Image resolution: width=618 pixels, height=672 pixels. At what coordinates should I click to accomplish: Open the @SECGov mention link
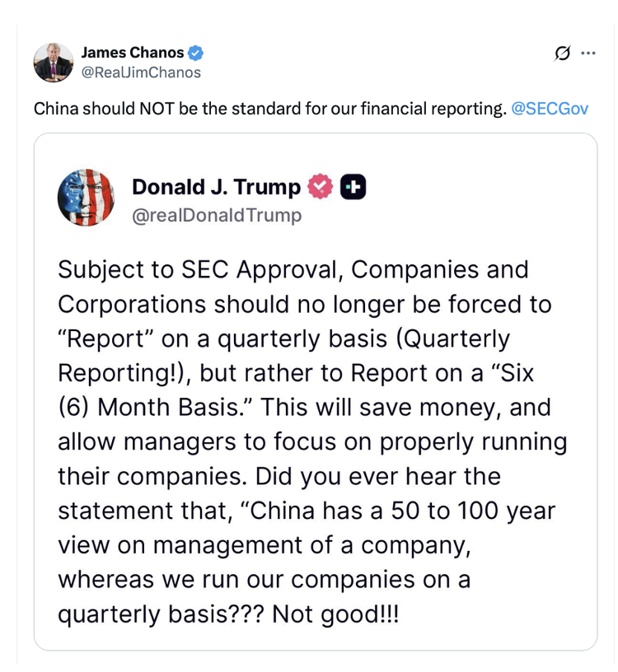coord(550,109)
